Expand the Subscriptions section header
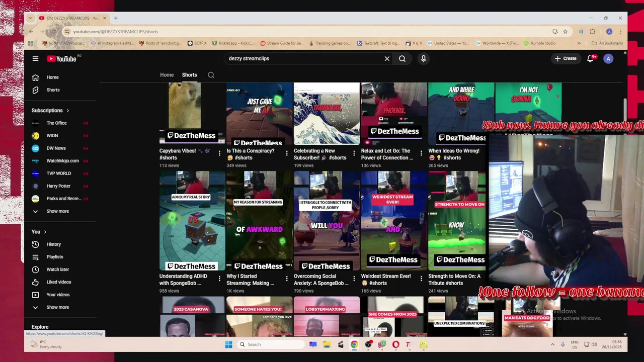Screen dimensions: 644x362 [50, 111]
